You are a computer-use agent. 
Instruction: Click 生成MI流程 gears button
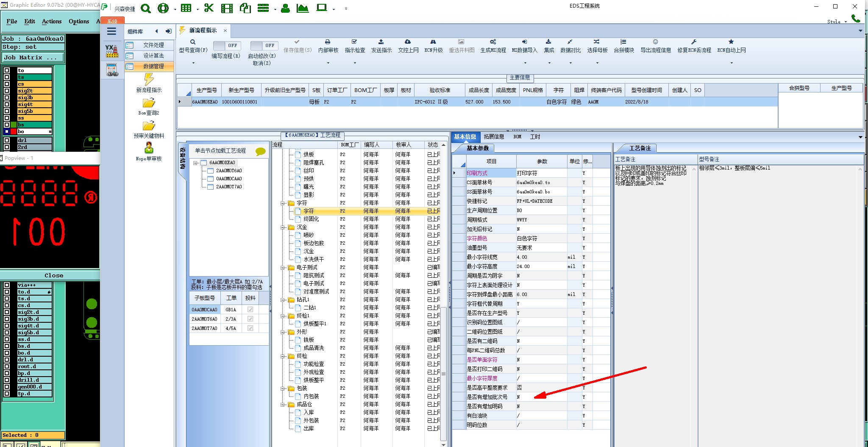pos(493,46)
